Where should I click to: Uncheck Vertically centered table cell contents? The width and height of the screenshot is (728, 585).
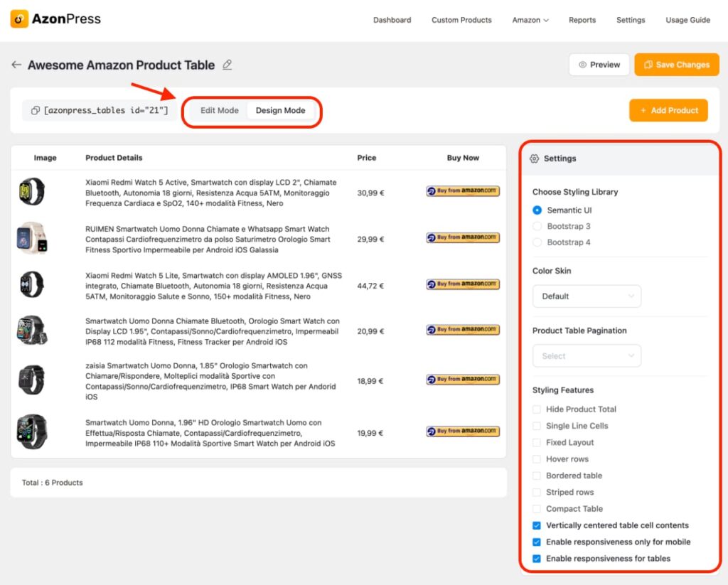coord(537,525)
